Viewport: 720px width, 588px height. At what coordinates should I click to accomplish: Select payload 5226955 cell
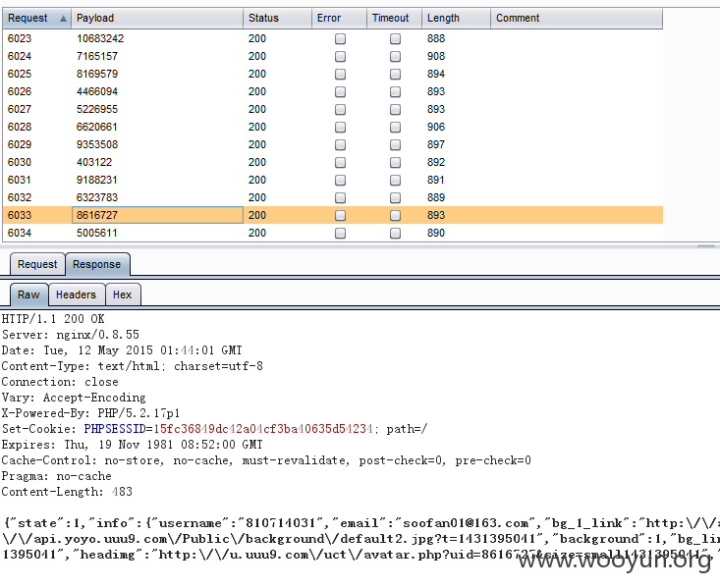[x=157, y=109]
